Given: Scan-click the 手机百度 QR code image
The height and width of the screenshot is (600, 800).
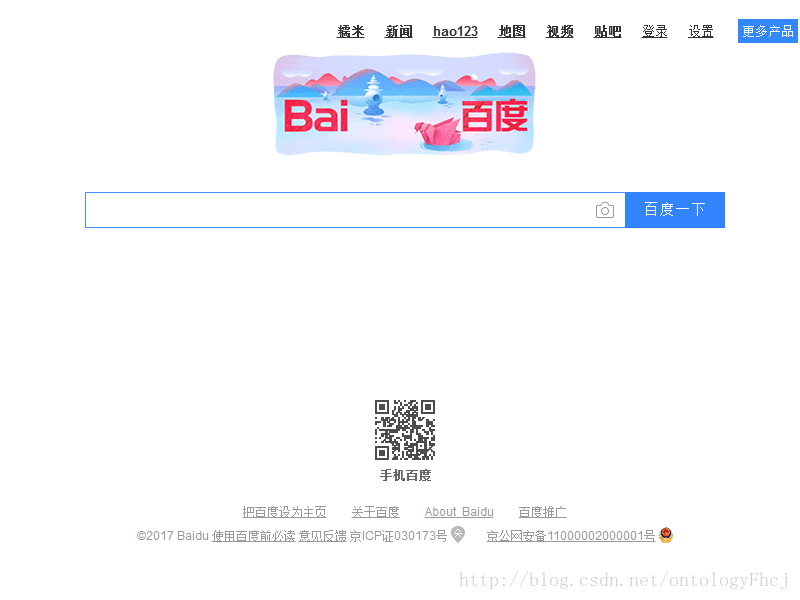Looking at the screenshot, I should [404, 428].
